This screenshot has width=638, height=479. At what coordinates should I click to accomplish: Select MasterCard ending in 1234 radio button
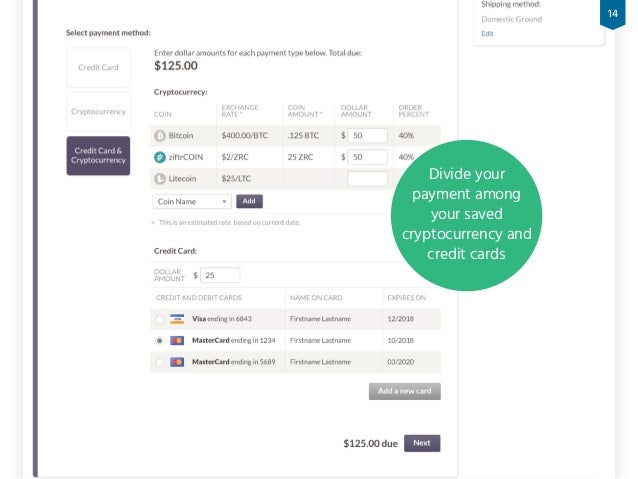[160, 341]
